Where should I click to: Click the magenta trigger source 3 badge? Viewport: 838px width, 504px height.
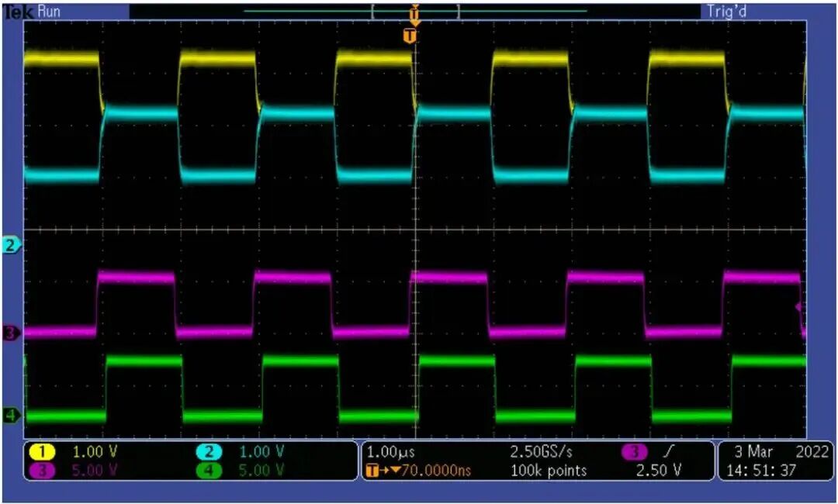pos(634,452)
